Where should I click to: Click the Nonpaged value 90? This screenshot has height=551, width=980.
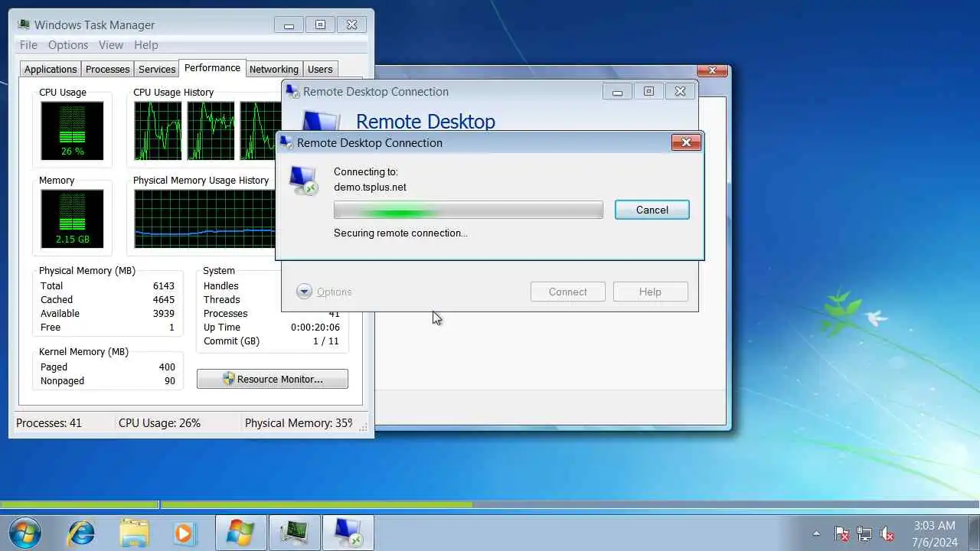170,380
